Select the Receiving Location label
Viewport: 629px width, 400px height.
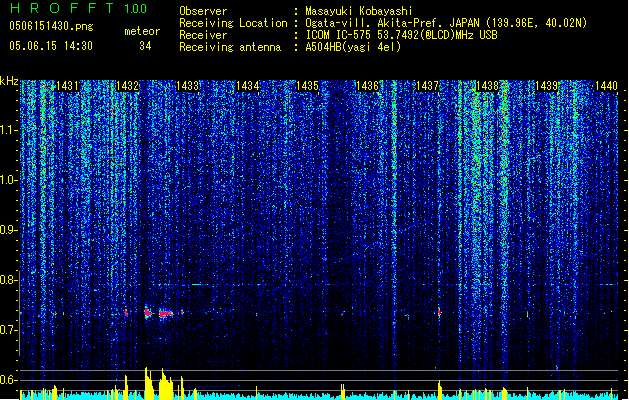tap(233, 23)
